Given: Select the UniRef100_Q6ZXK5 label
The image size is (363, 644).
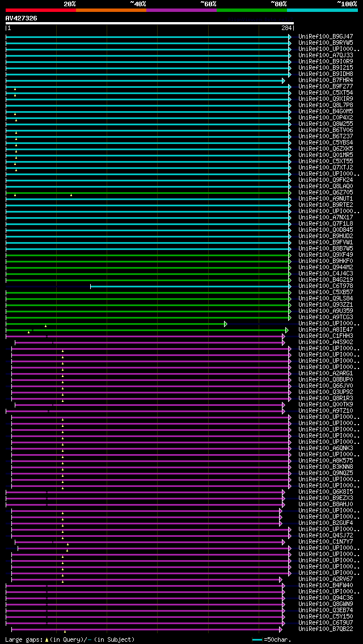Looking at the screenshot, I should point(326,149).
